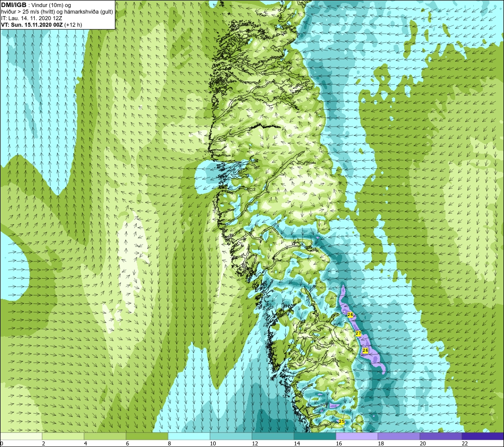Click the '16' label on the scale
The image size is (504, 447).
click(x=339, y=444)
